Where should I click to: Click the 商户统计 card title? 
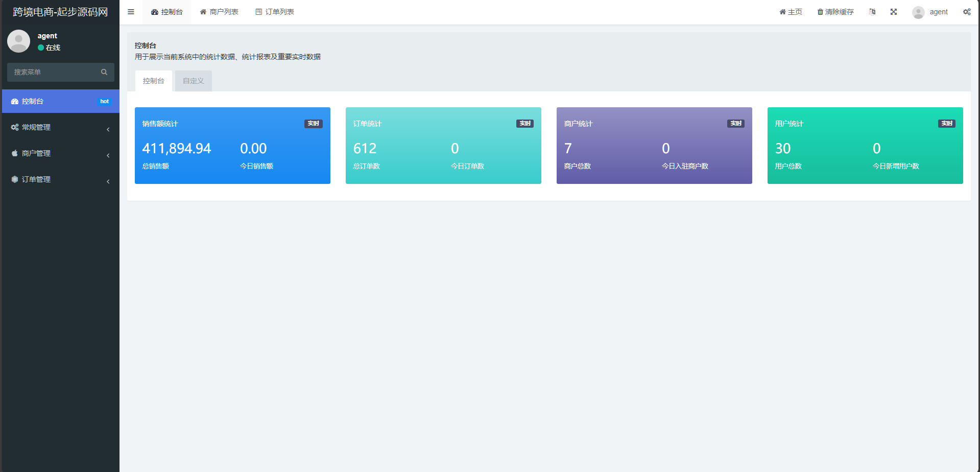tap(579, 124)
